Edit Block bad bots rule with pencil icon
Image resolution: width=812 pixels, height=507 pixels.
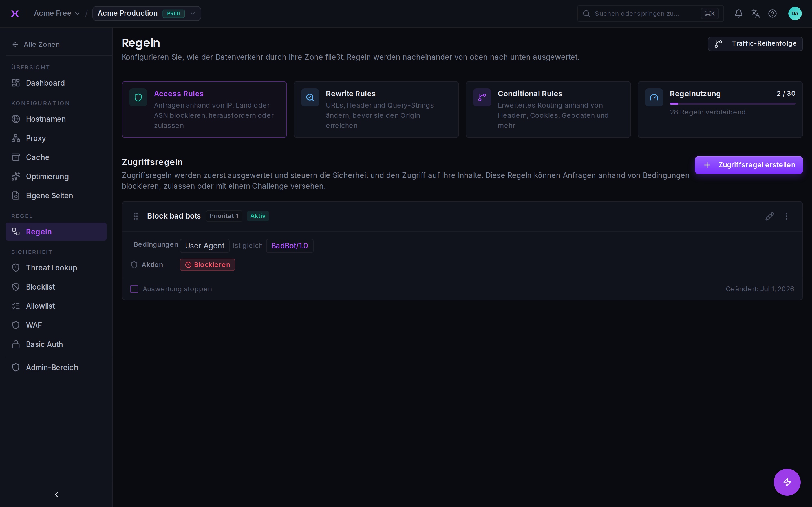(x=769, y=216)
